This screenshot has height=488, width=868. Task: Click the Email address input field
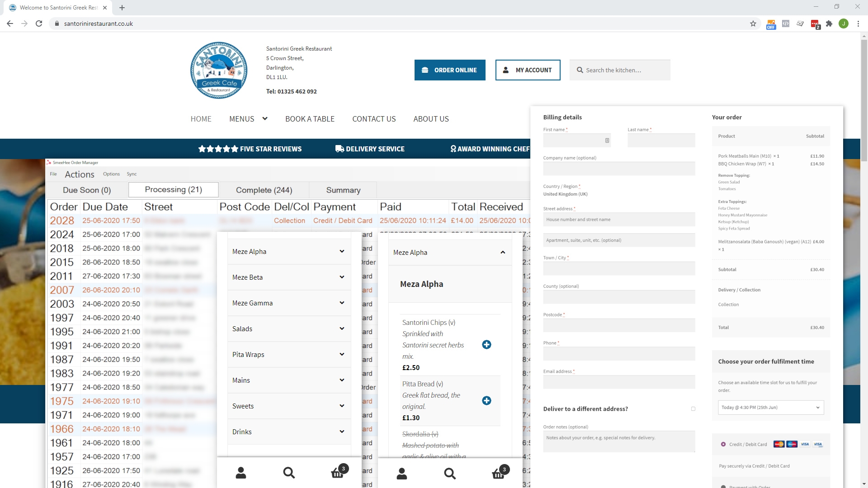click(x=619, y=382)
